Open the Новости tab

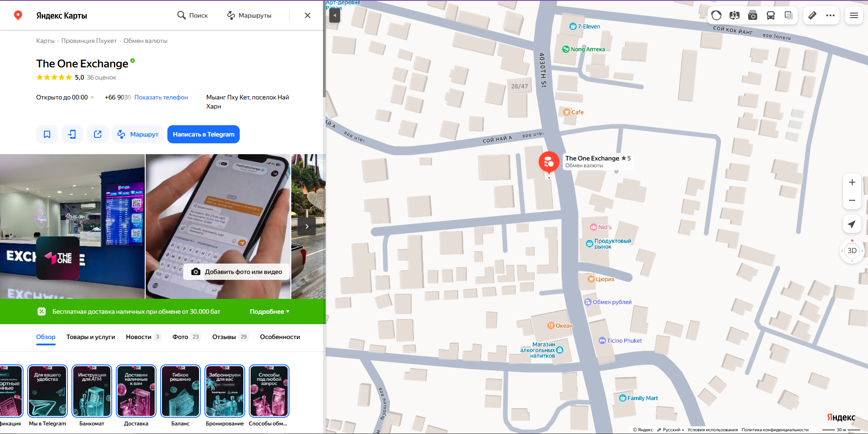coord(143,337)
